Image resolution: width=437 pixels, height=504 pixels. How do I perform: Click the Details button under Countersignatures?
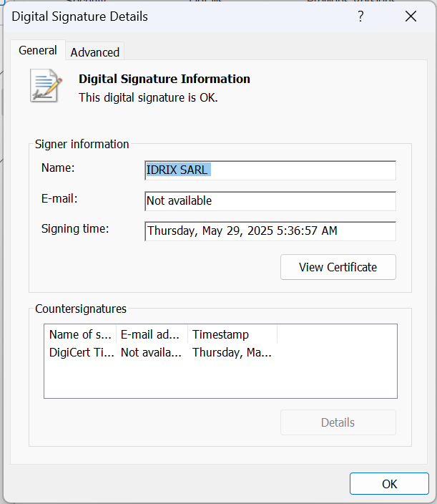click(338, 422)
